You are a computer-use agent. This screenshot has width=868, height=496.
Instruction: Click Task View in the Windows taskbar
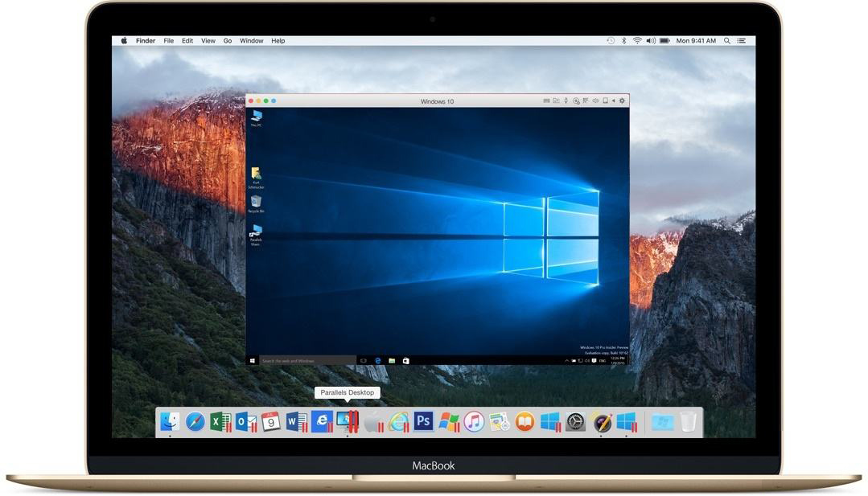click(364, 361)
